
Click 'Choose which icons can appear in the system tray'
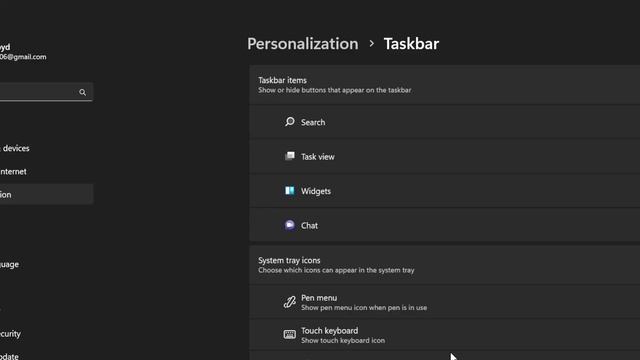tap(336, 270)
